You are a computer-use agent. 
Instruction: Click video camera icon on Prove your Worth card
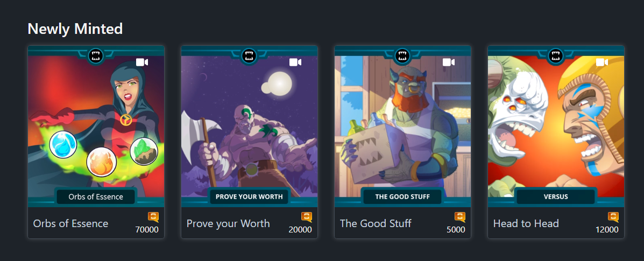295,62
